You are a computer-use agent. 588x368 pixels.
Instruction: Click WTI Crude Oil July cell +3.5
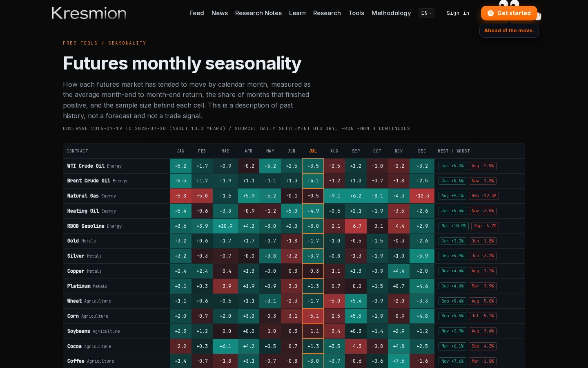point(313,166)
